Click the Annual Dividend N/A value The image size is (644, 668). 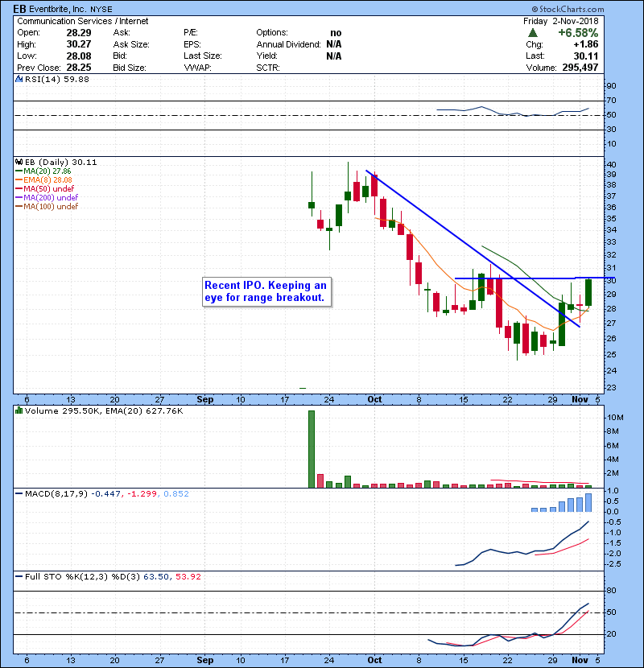pyautogui.click(x=334, y=44)
